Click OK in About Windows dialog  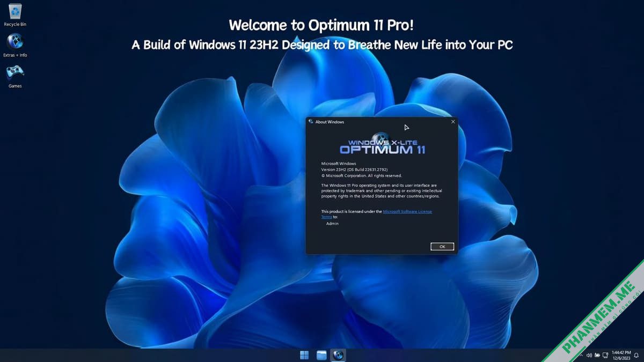point(442,247)
